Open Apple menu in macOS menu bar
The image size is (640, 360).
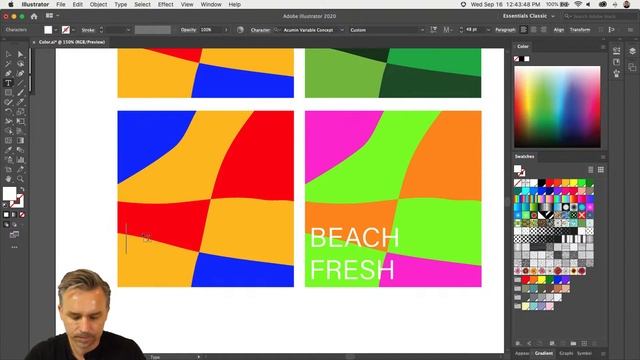pyautogui.click(x=11, y=4)
